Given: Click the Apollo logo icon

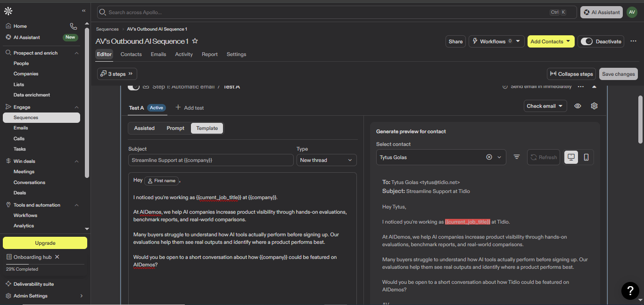Looking at the screenshot, I should (8, 11).
